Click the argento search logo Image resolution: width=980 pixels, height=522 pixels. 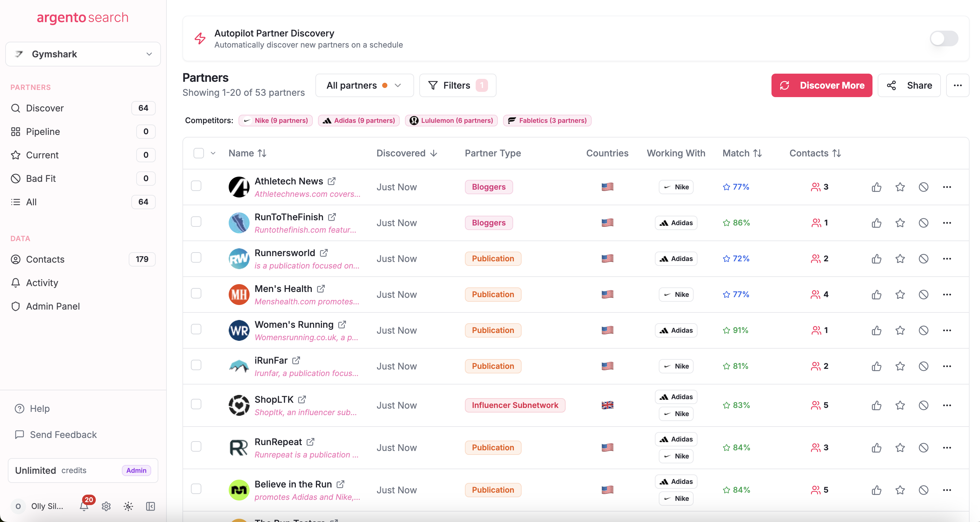[82, 18]
